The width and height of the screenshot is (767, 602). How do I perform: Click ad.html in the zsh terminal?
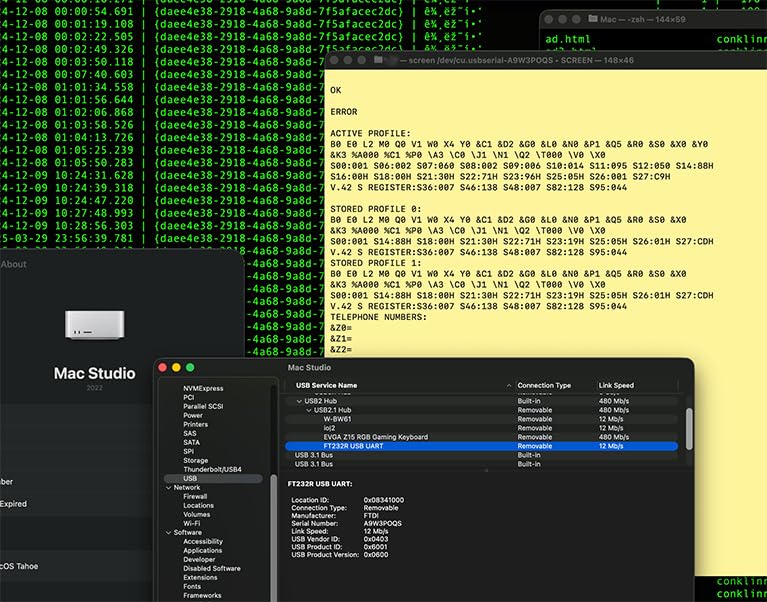(x=567, y=39)
